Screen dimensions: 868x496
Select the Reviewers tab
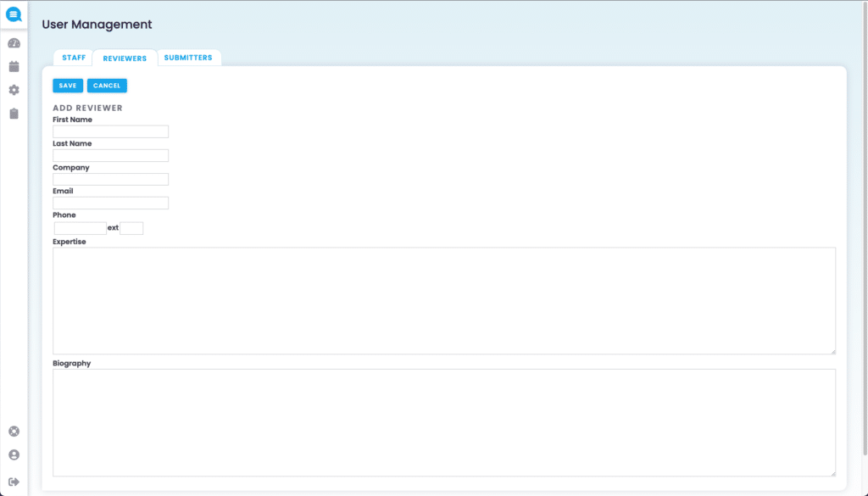(x=125, y=59)
